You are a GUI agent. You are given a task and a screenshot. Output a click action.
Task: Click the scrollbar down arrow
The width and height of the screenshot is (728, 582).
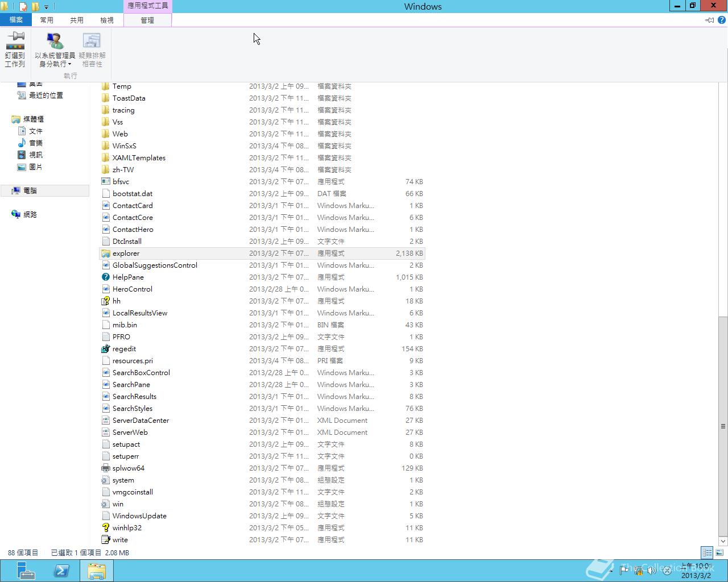pos(723,541)
